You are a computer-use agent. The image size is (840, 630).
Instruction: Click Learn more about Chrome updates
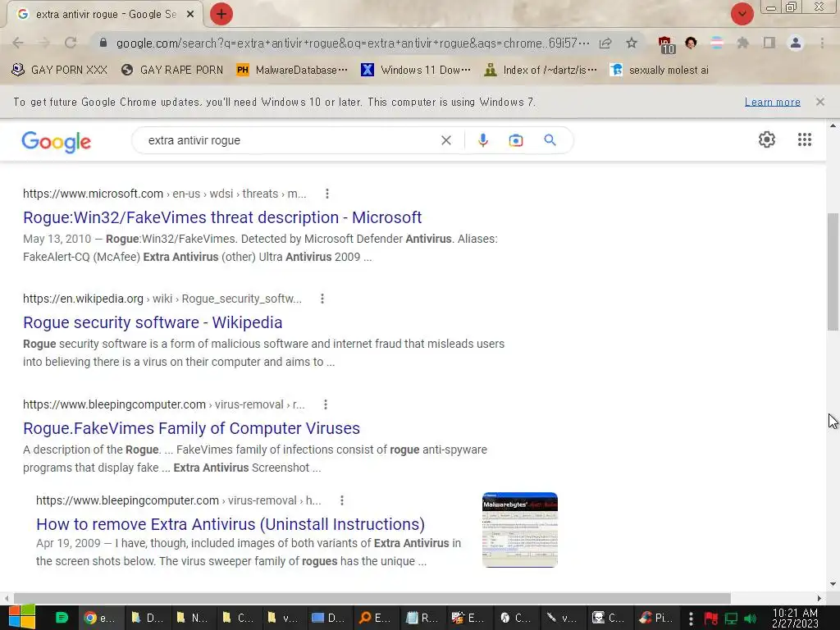(x=773, y=102)
